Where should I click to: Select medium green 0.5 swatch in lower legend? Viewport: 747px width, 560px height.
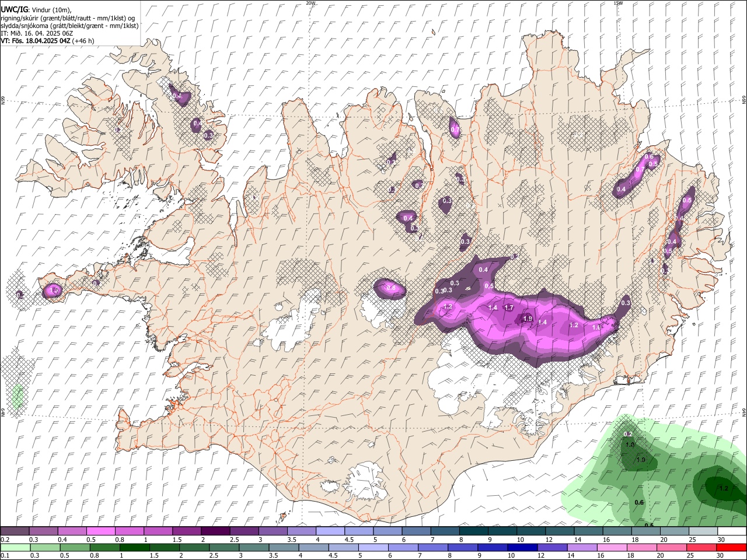tap(75, 547)
